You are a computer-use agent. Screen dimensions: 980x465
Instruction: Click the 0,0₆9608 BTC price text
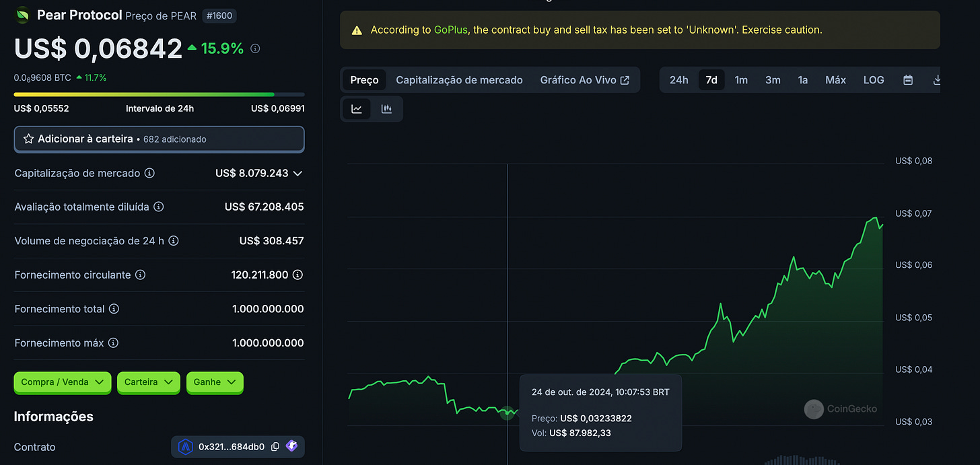[42, 78]
